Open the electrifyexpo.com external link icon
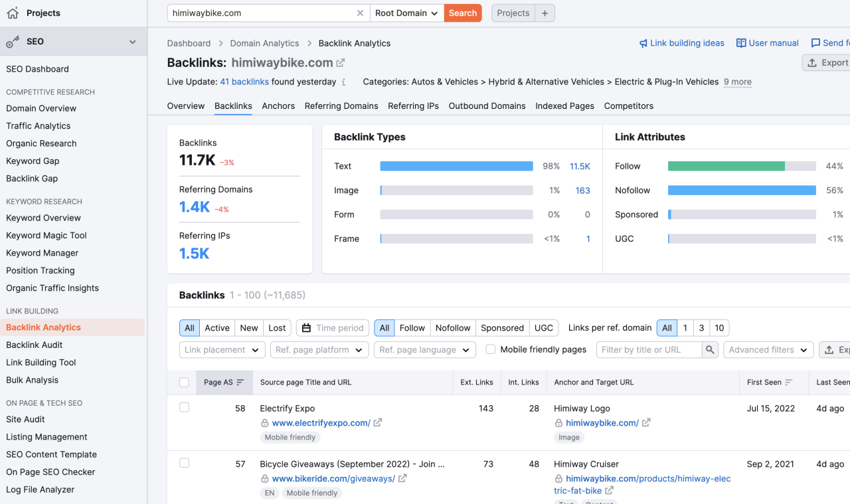The height and width of the screenshot is (504, 850). tap(378, 423)
